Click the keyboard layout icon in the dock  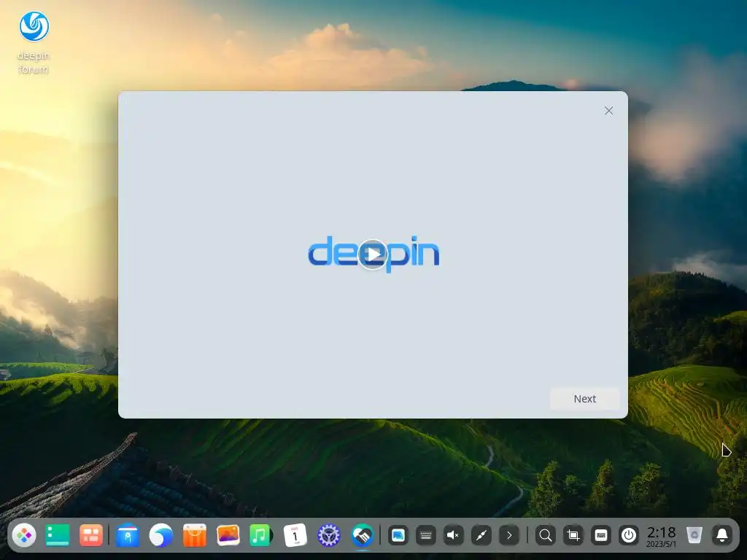601,536
